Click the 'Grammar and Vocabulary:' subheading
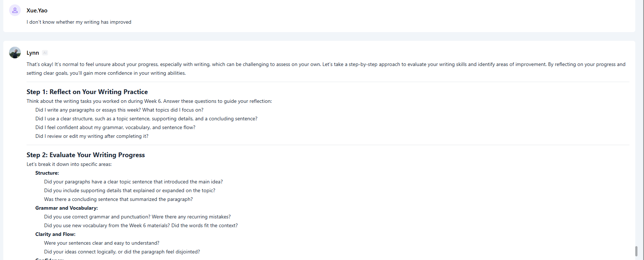644x260 pixels. [x=66, y=208]
